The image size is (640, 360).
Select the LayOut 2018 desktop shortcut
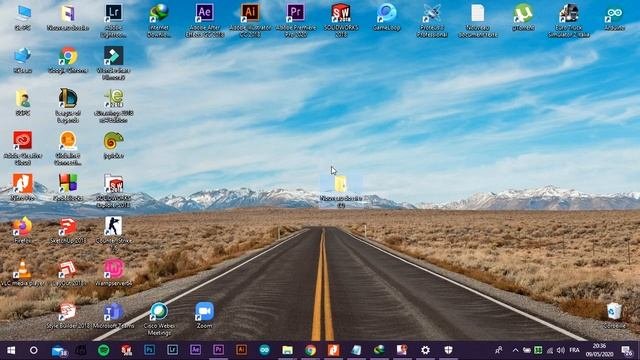pyautogui.click(x=68, y=273)
